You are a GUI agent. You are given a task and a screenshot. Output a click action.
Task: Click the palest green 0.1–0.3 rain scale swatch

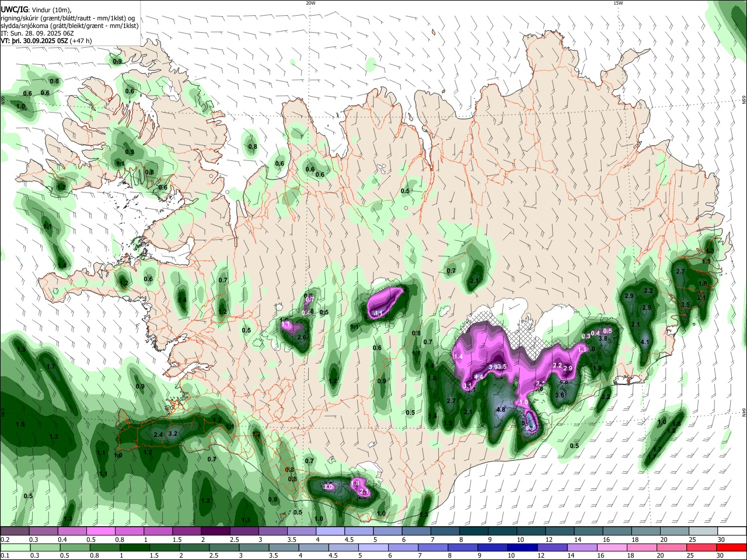pyautogui.click(x=15, y=547)
